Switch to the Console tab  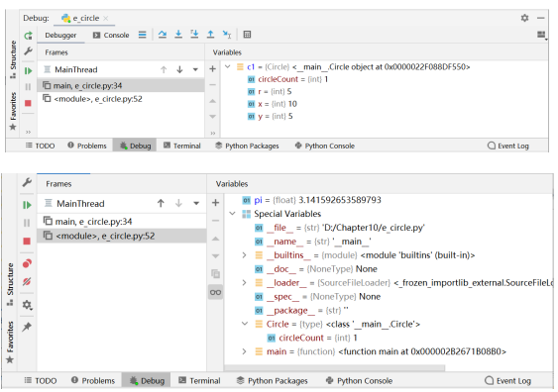point(111,36)
